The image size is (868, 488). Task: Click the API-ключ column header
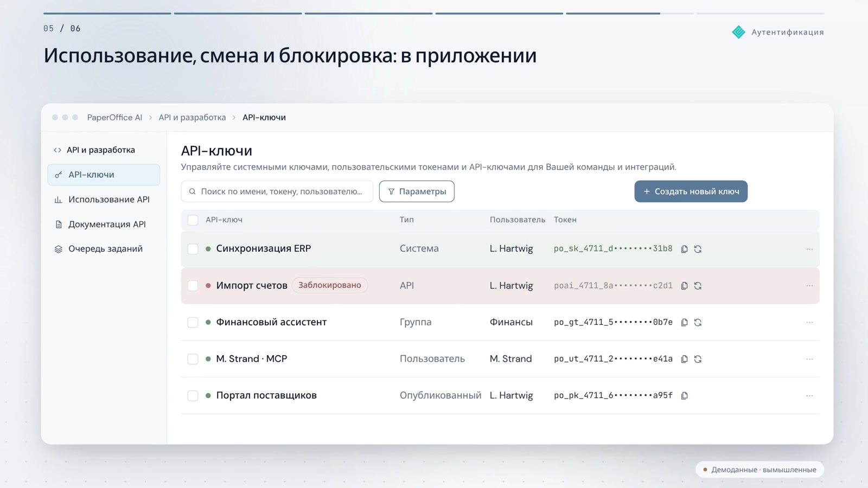(224, 220)
